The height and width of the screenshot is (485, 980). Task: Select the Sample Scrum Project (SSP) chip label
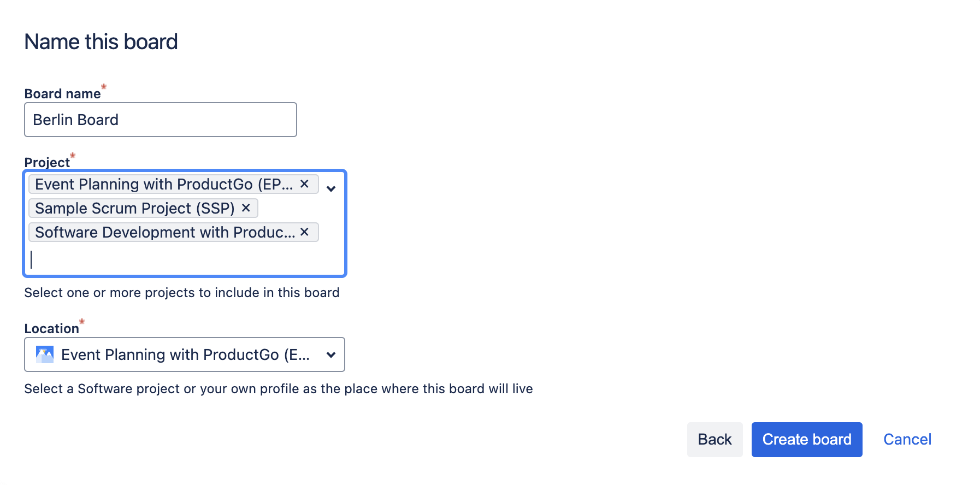click(135, 209)
